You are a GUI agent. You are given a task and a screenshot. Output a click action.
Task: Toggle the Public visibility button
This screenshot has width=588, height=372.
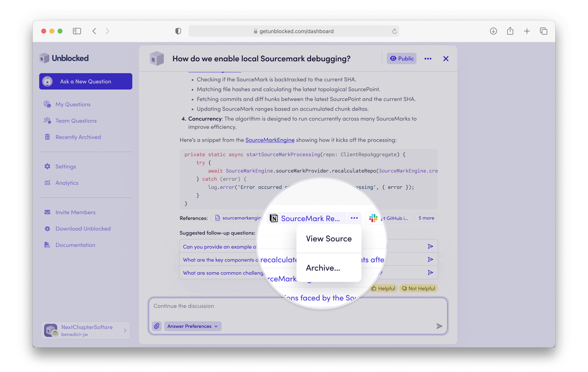(x=401, y=59)
